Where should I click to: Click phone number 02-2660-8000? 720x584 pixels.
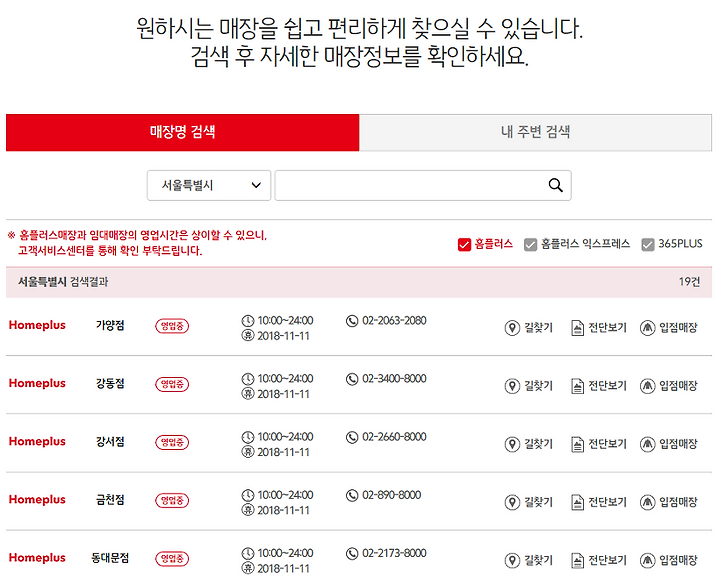(x=394, y=438)
